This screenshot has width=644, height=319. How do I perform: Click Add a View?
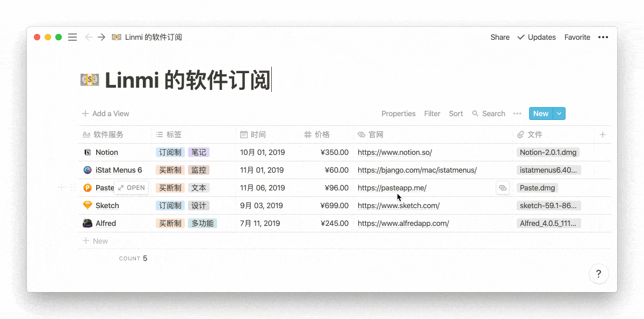[x=106, y=114]
